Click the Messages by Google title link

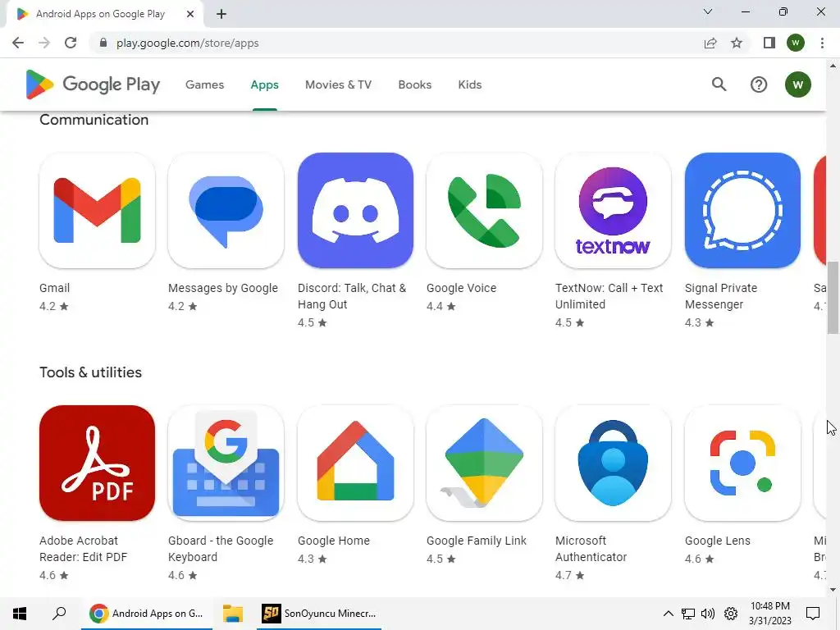point(223,288)
